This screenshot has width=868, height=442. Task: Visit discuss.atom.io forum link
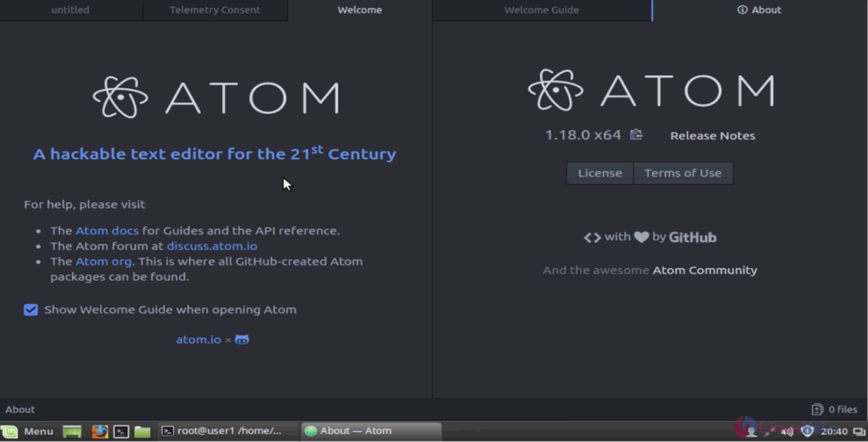[212, 246]
